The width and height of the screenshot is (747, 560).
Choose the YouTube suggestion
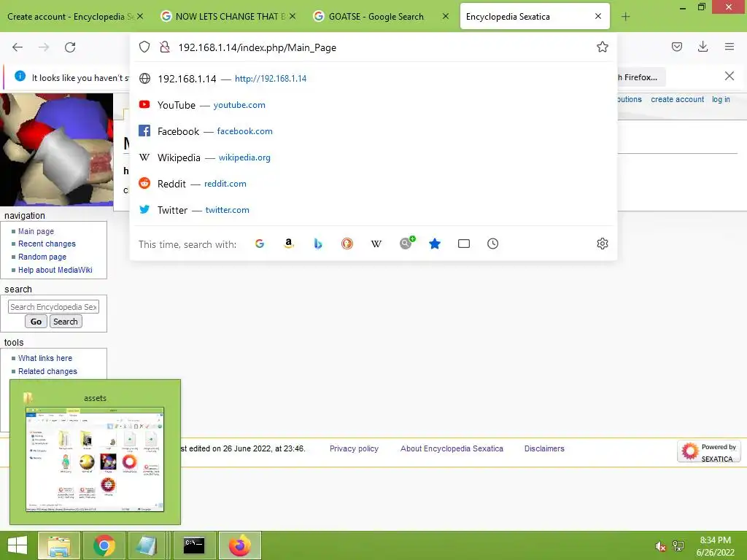click(x=373, y=105)
